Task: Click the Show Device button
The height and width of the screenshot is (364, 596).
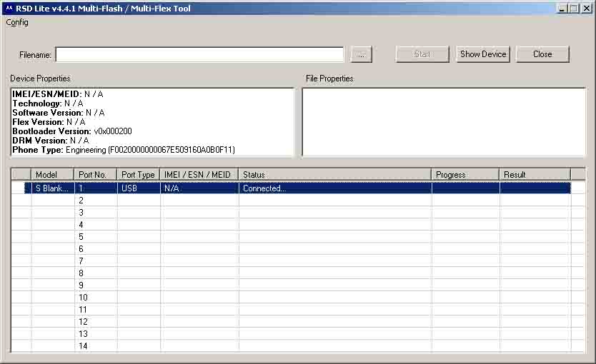Action: click(x=483, y=54)
